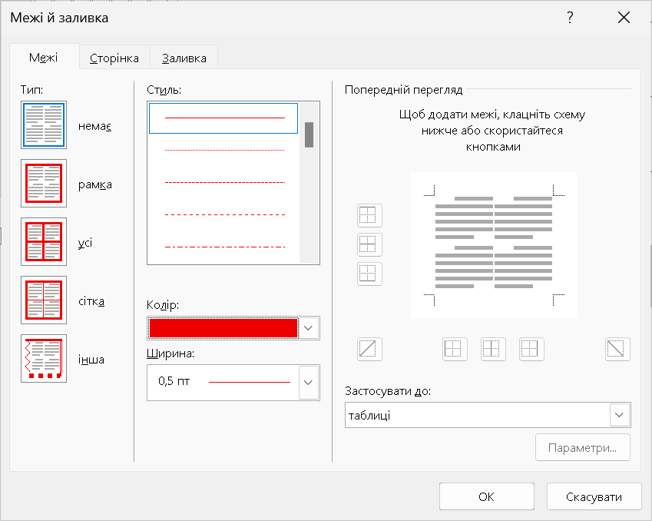Image resolution: width=652 pixels, height=521 pixels.
Task: Open the help question mark
Action: tap(570, 17)
